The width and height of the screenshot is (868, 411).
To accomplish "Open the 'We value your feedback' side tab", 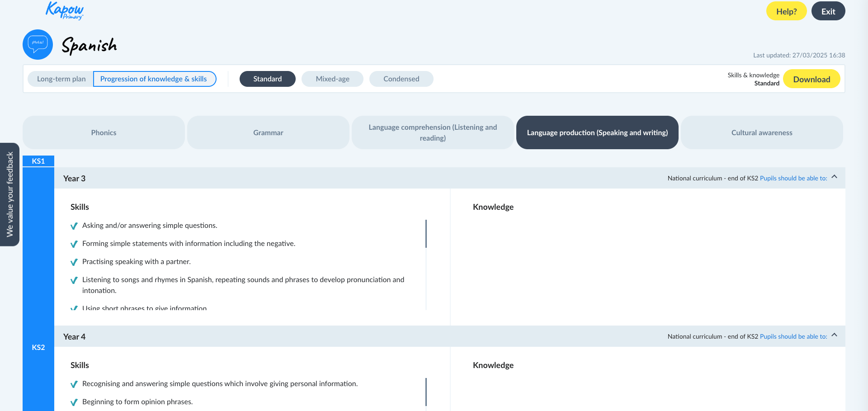I will [9, 194].
